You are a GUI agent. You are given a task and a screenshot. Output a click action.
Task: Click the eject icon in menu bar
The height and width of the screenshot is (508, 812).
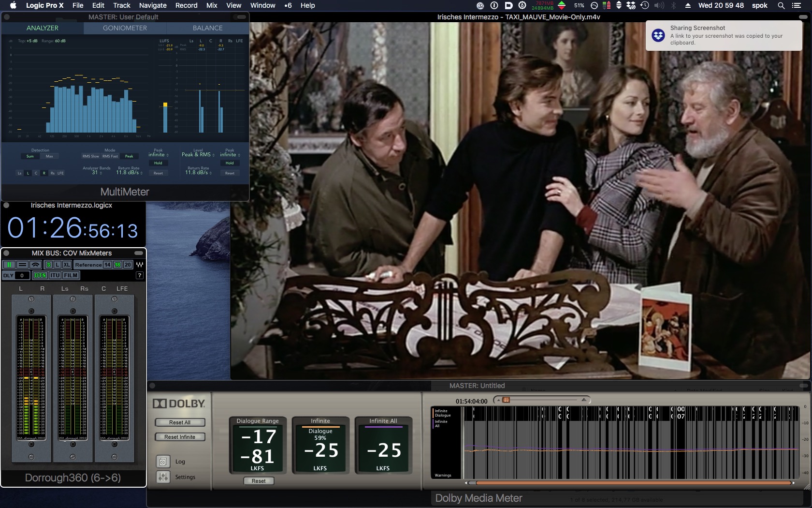click(688, 5)
